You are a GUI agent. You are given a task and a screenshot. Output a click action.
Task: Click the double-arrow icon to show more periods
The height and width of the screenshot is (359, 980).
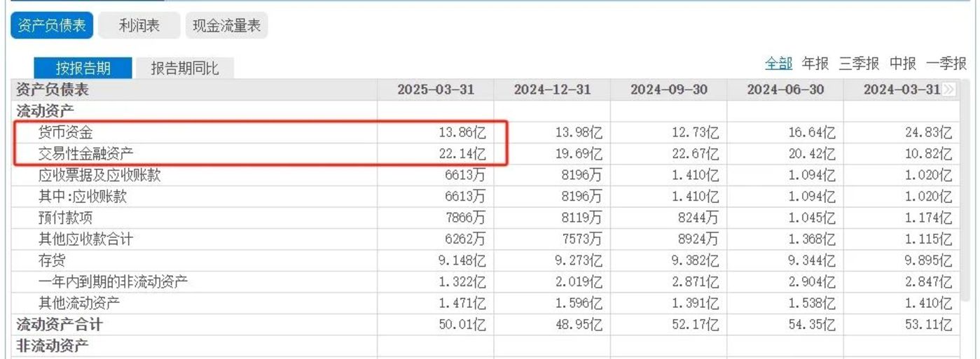[x=949, y=90]
